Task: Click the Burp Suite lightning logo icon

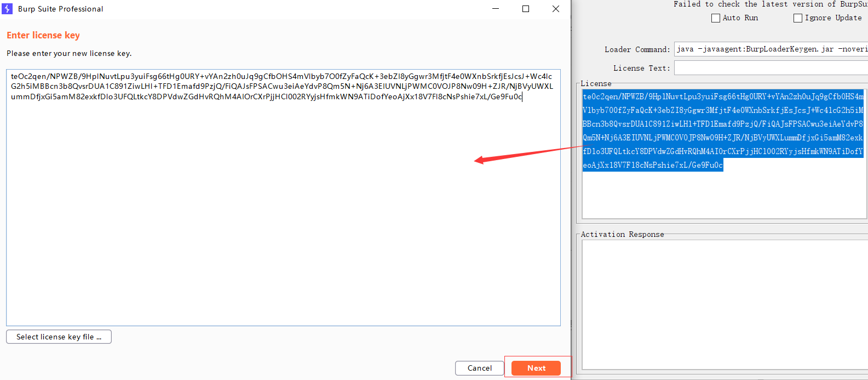Action: pos(8,9)
